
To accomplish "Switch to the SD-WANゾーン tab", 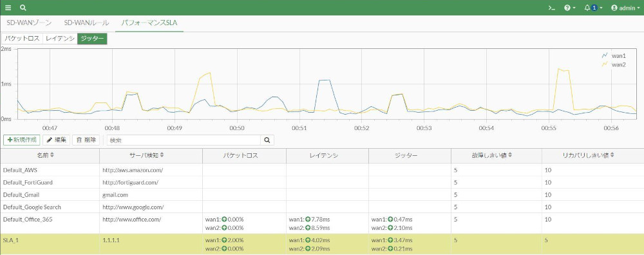I will pos(29,23).
